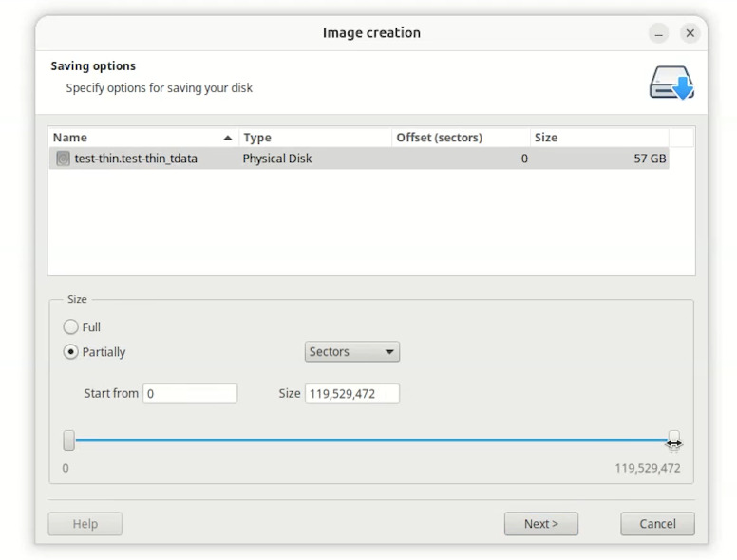737x560 pixels.
Task: Click the Help button
Action: (85, 524)
